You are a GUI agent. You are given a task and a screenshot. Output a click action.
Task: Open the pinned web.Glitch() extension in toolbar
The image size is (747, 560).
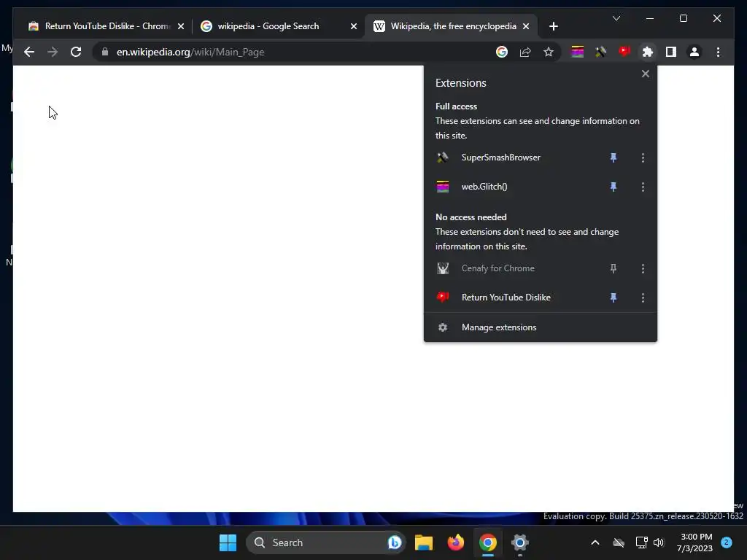click(x=578, y=52)
